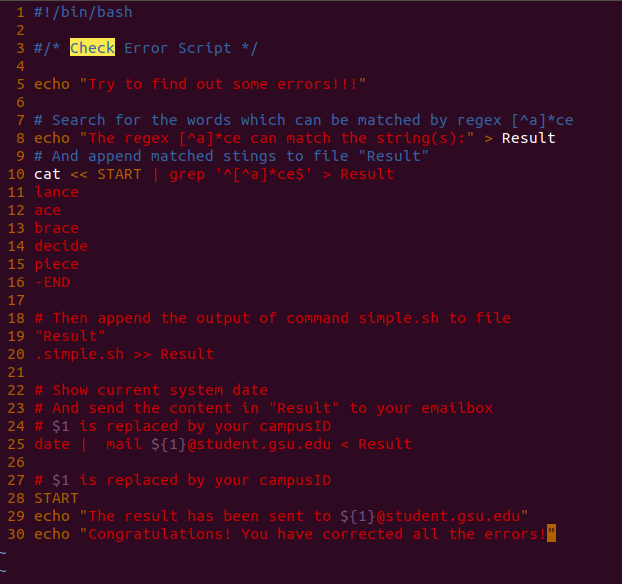Click the word lance in heredoc
622x584 pixels.
(57, 192)
